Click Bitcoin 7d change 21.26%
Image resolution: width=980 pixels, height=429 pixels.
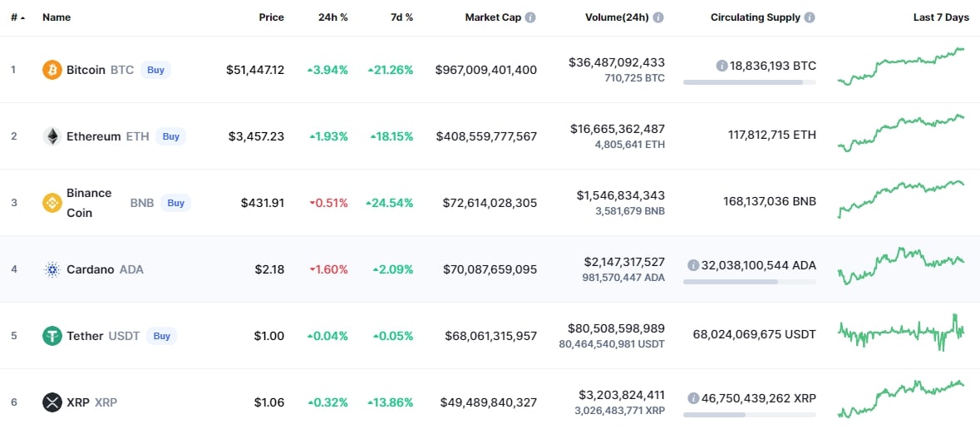point(391,70)
